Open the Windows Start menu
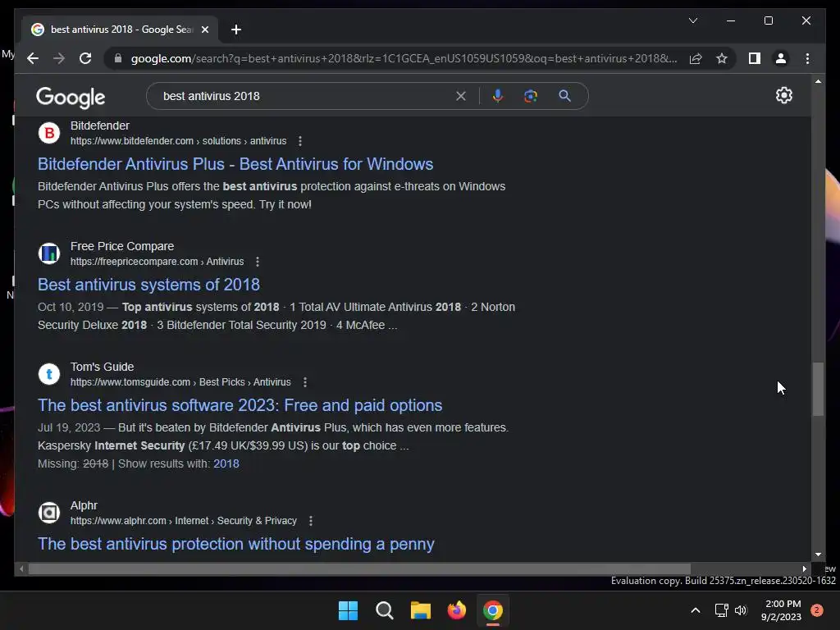Screen dimensions: 840x630 348,610
